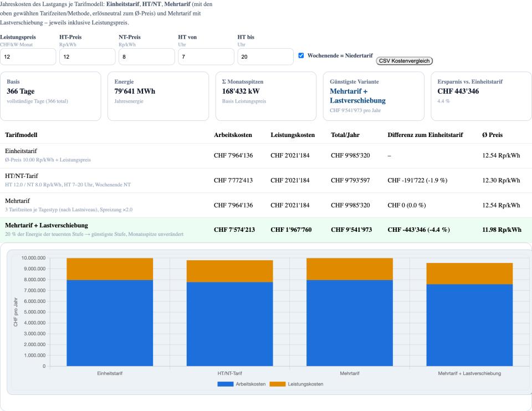Viewport: 532px width, 411px height.
Task: Click the Total/Jahr column header
Action: [x=345, y=135]
